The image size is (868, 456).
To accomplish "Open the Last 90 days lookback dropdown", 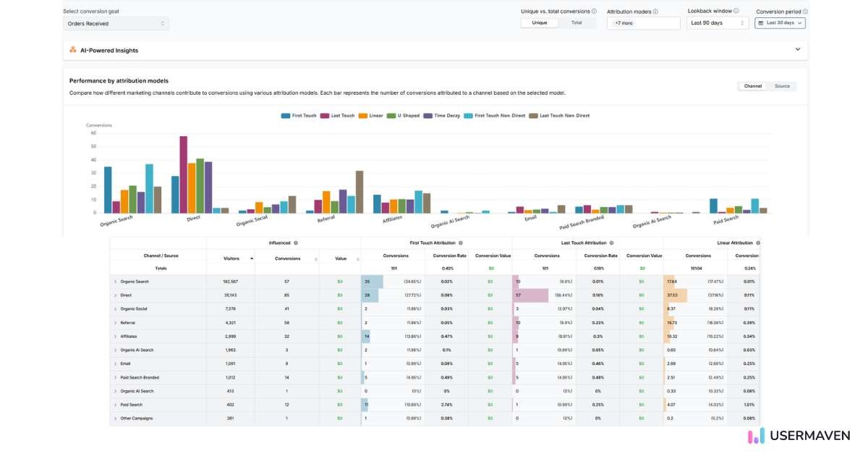I will [718, 23].
